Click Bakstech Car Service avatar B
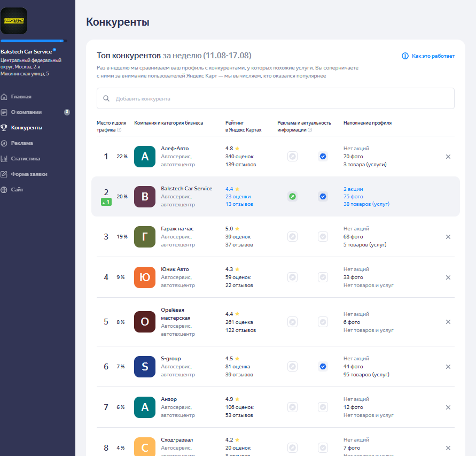Image resolution: width=476 pixels, height=456 pixels. 145,197
